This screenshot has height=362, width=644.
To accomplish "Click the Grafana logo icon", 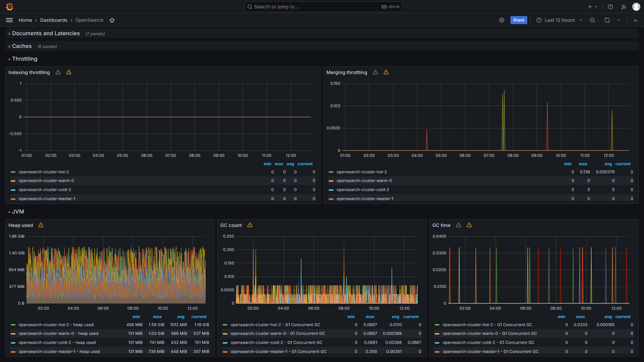I will 9,7.
